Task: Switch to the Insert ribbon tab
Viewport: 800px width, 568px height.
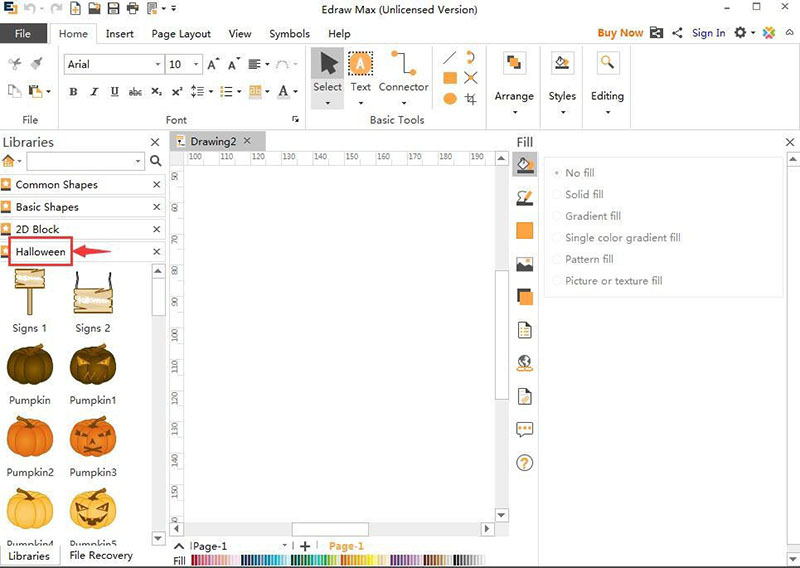Action: click(x=120, y=34)
